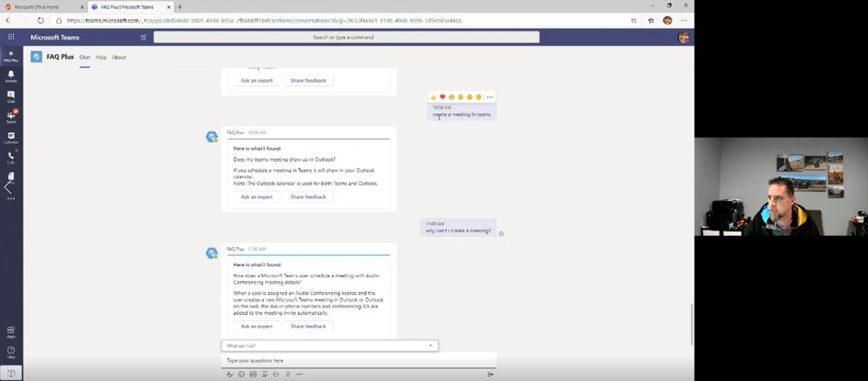The width and height of the screenshot is (868, 381).
Task: Open the browser favorites list
Action: point(651,21)
